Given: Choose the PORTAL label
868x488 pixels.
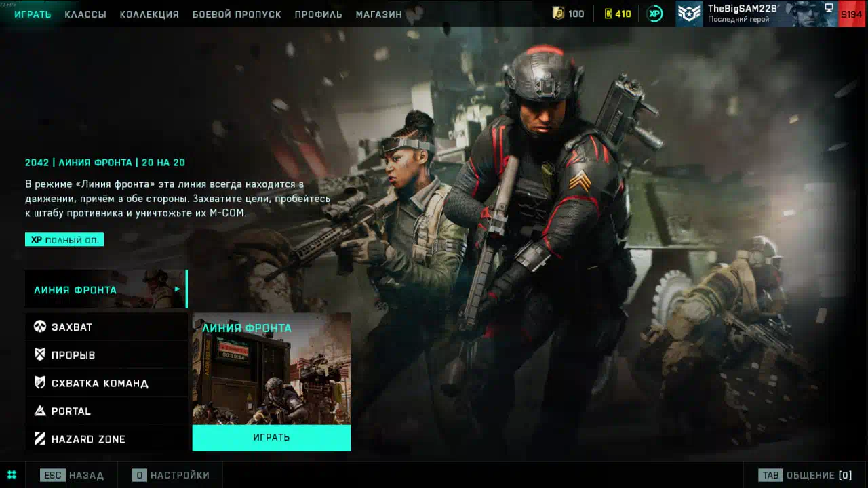Looking at the screenshot, I should tap(71, 411).
